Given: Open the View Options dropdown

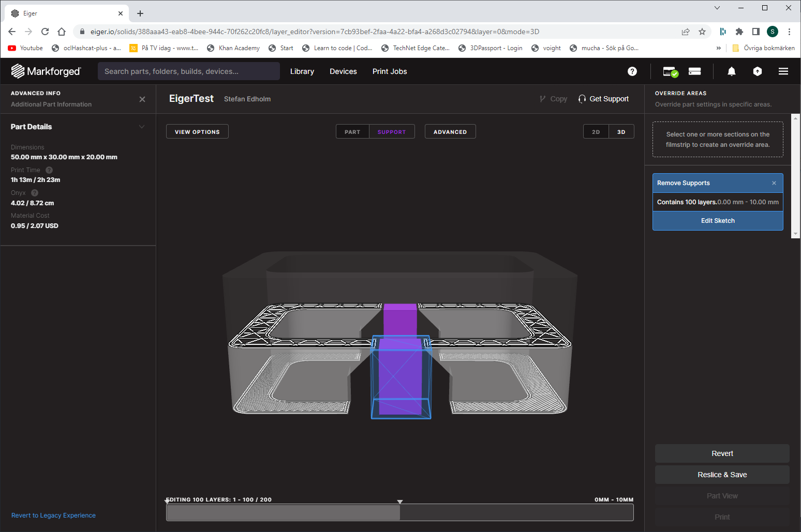Looking at the screenshot, I should [197, 132].
